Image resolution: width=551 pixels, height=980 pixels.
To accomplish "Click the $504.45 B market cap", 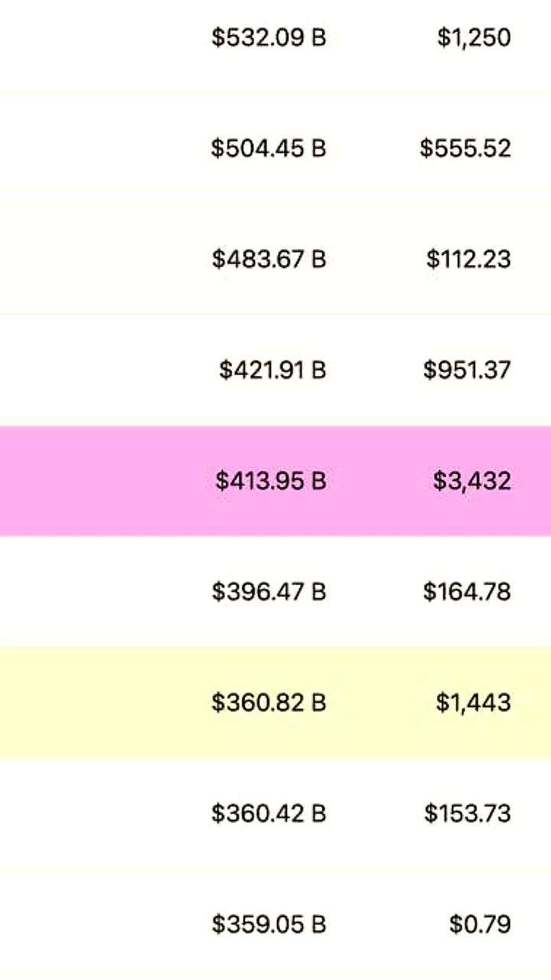I will point(269,148).
